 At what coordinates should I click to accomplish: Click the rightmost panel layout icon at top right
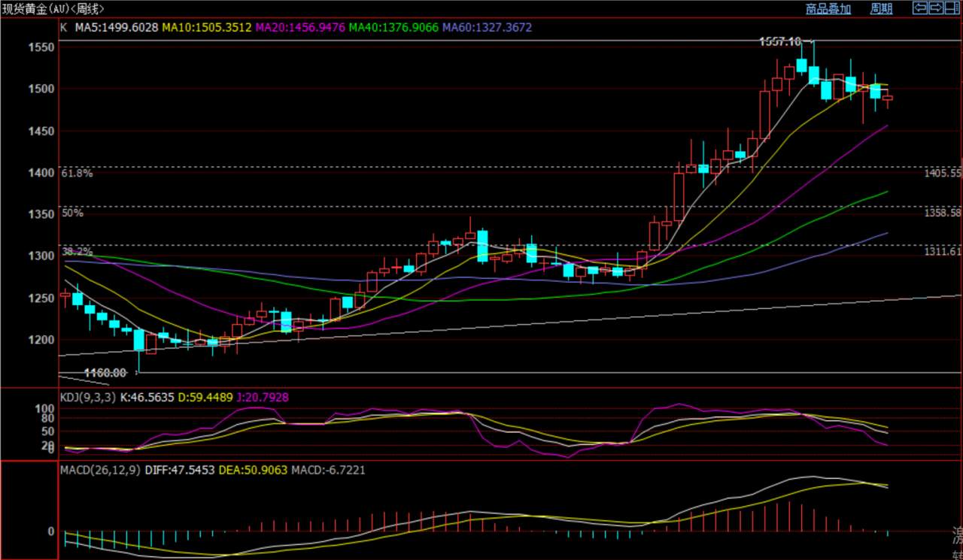951,8
